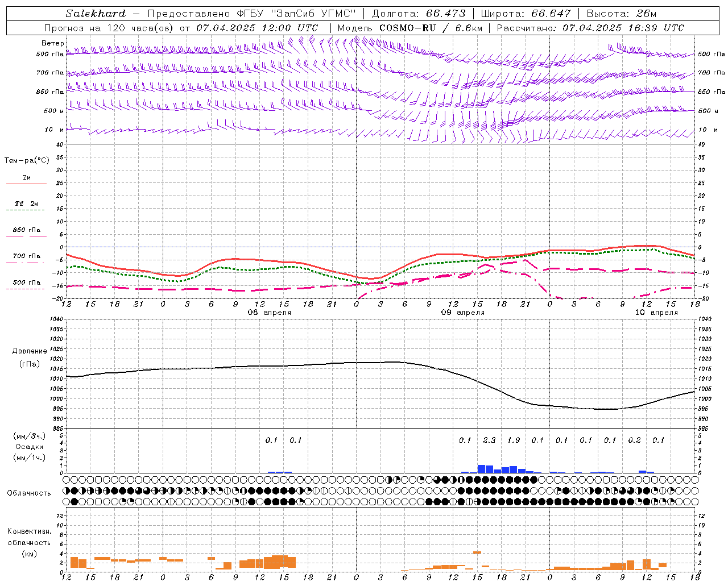Screen dimensions: 728x582
Task: Click the "Ветер" wind panel label
Action: (x=52, y=43)
